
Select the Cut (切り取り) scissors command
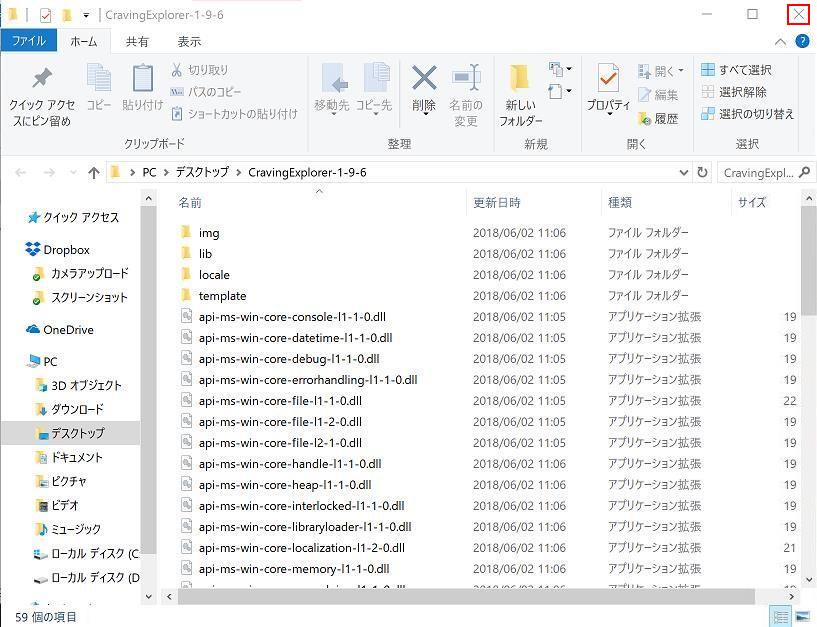click(x=200, y=70)
